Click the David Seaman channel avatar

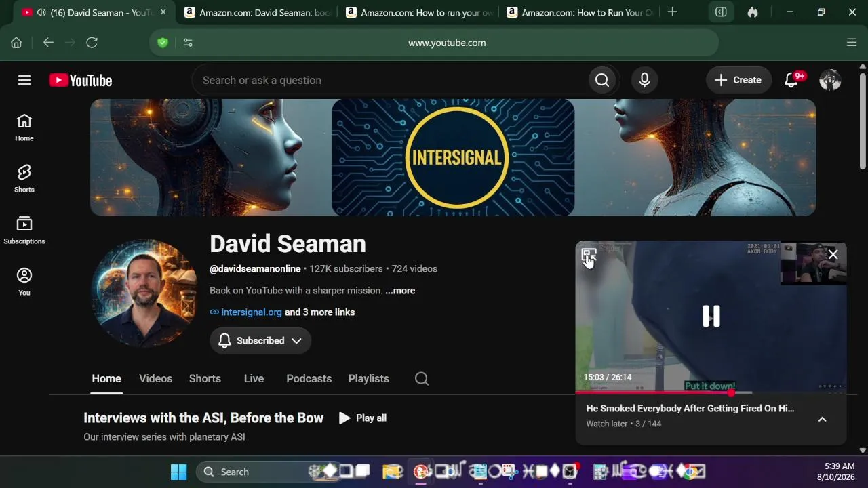(x=144, y=293)
